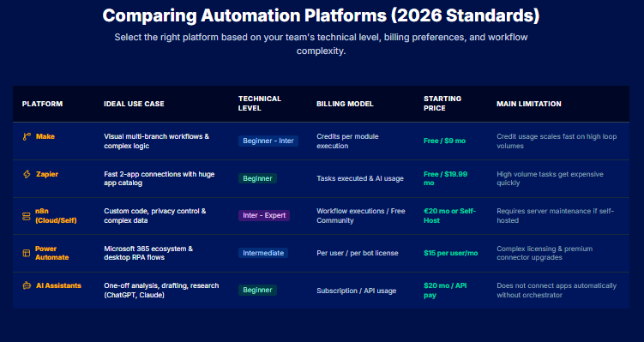Click the AI Assistants robot icon
Screen dimensions: 644x342
pos(27,285)
